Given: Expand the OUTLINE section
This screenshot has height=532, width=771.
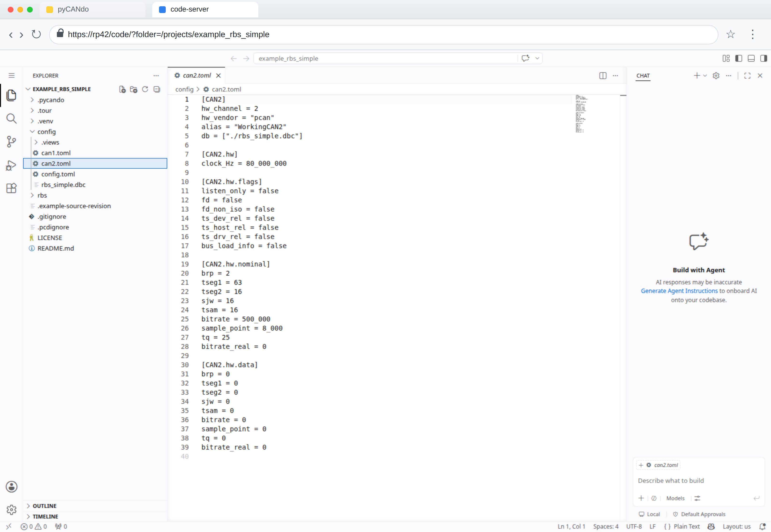Looking at the screenshot, I should coord(95,506).
